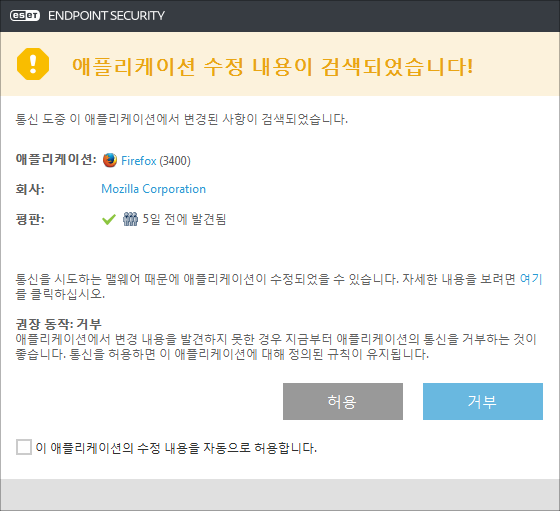The width and height of the screenshot is (560, 511).
Task: Click the 거부 (Deny) button
Action: (483, 401)
